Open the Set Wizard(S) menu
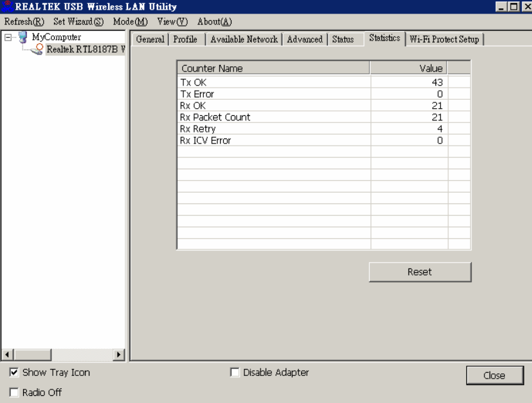The height and width of the screenshot is (403, 532). (x=78, y=22)
